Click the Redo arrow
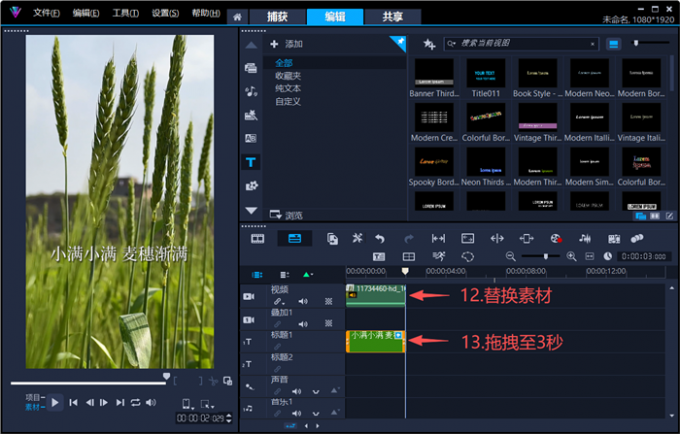Screen dimensions: 680x434 (409, 238)
